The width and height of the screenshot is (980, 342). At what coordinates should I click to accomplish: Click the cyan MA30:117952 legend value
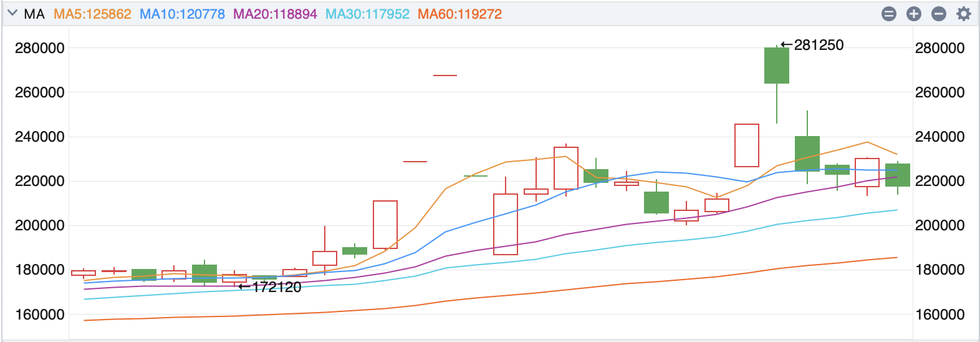coord(367,14)
